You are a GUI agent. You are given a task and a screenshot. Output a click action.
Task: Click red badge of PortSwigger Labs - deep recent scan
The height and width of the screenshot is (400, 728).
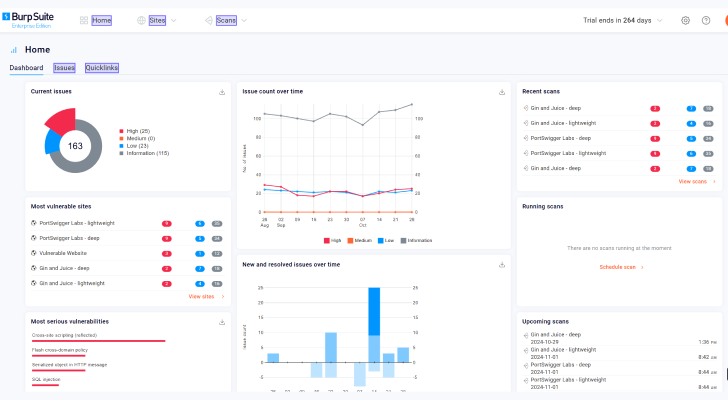pyautogui.click(x=655, y=139)
